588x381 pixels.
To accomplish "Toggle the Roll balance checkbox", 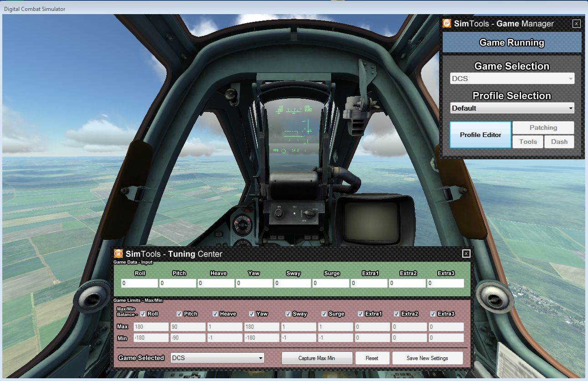I will click(143, 314).
